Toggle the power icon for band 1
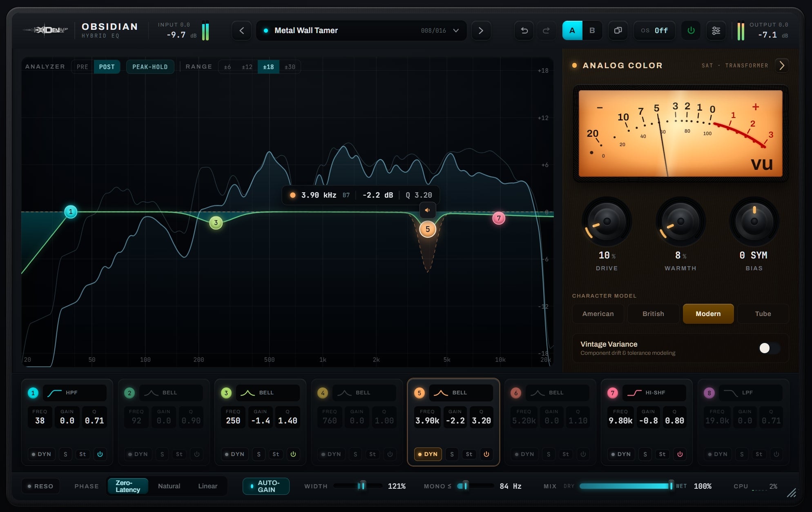812x512 pixels. point(100,454)
